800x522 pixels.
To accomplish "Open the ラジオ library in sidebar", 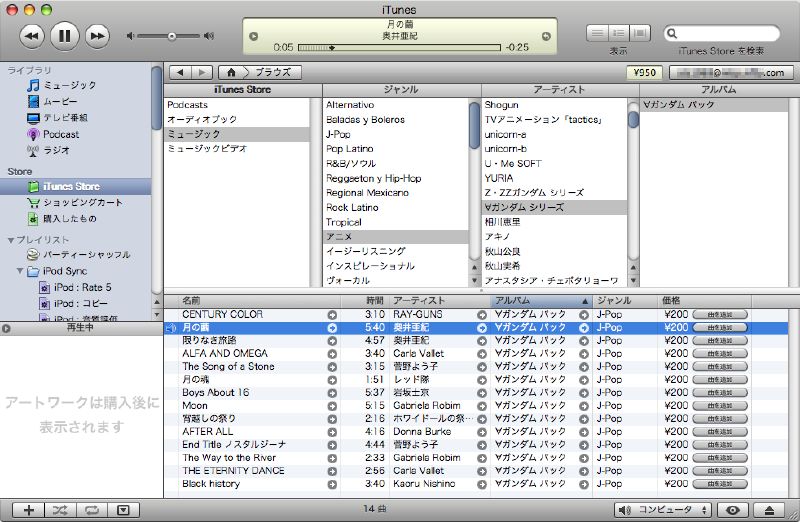I will click(57, 150).
